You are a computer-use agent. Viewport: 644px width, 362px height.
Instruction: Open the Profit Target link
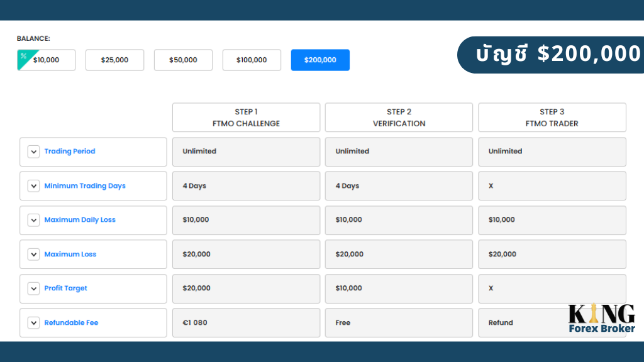pyautogui.click(x=65, y=288)
